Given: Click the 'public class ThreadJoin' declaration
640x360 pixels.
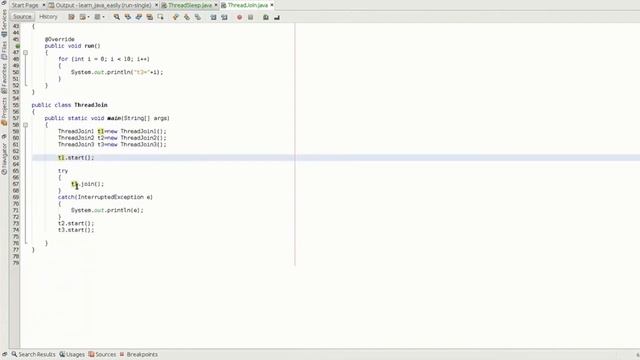Looking at the screenshot, I should coord(70,105).
